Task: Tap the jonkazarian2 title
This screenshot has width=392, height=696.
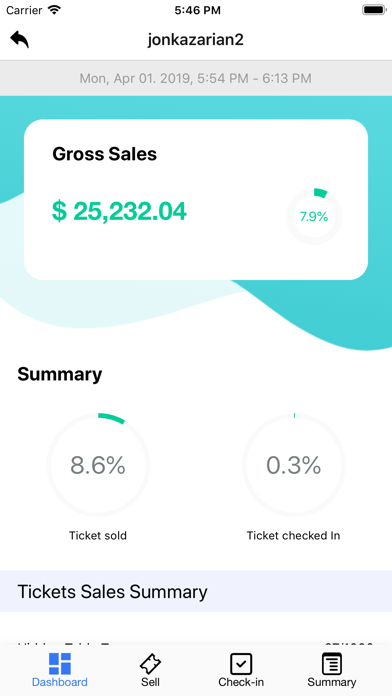Action: [x=196, y=40]
